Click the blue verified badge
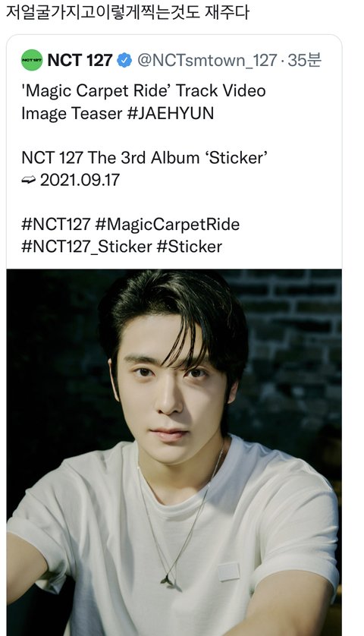The image size is (364, 636). click(x=124, y=61)
